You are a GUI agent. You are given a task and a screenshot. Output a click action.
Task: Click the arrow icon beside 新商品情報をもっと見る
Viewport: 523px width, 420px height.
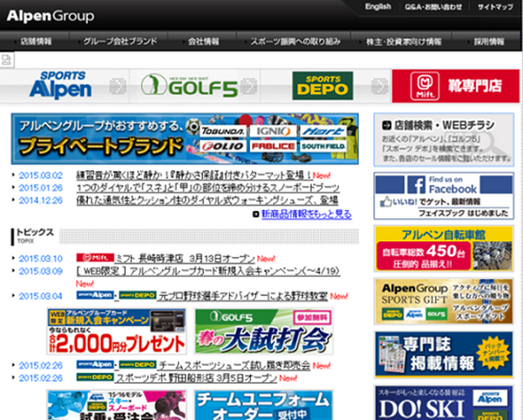255,214
